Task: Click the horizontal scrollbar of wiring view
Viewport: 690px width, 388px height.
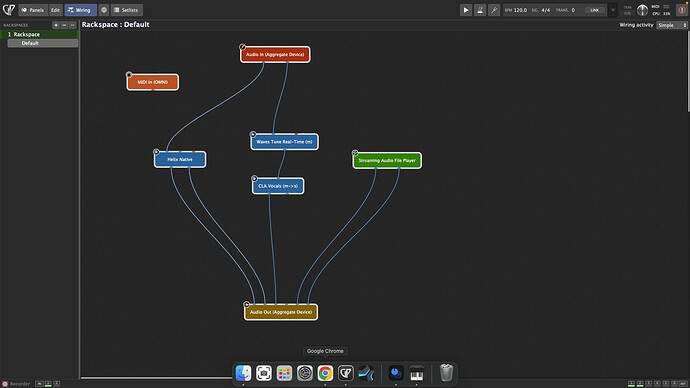Action: pyautogui.click(x=158, y=377)
